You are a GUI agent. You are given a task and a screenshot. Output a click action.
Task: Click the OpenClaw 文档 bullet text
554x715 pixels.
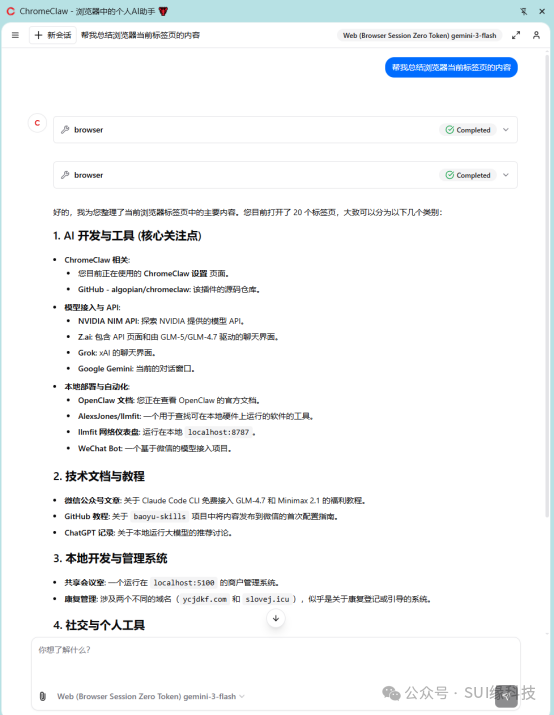click(169, 400)
